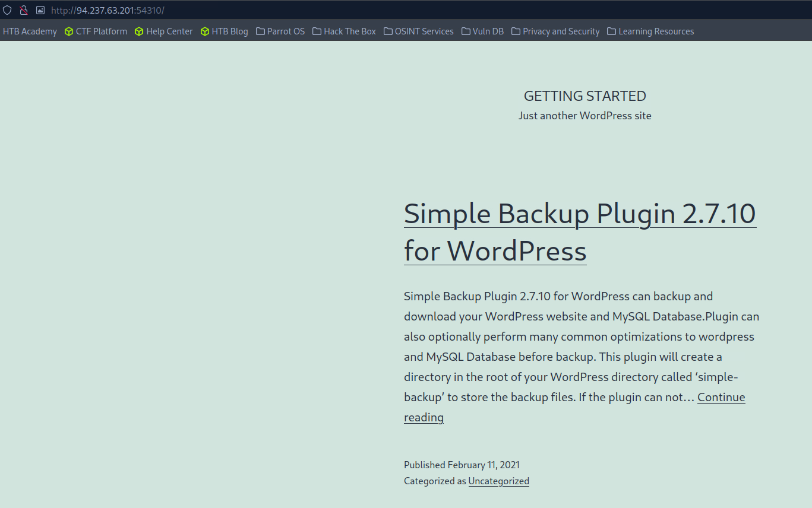Click the GETTING STARTED site title
Screen dimensions: 812x508
tap(585, 96)
